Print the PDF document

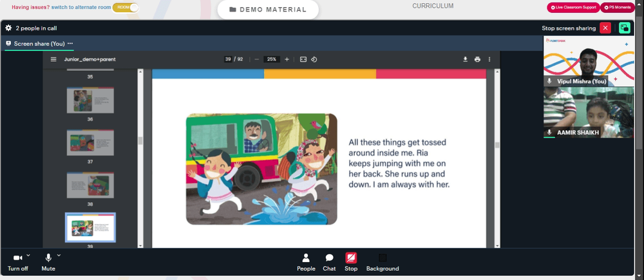coord(477,59)
